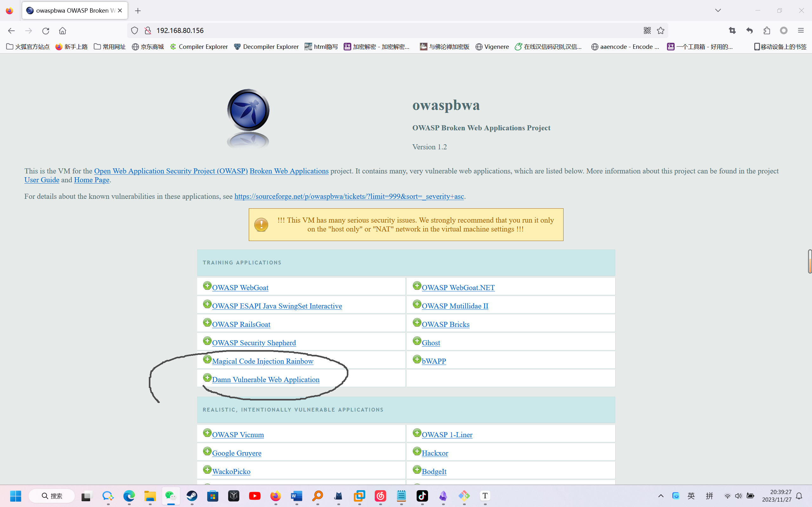The height and width of the screenshot is (507, 812).
Task: Open the BodgeIt link
Action: (x=434, y=472)
